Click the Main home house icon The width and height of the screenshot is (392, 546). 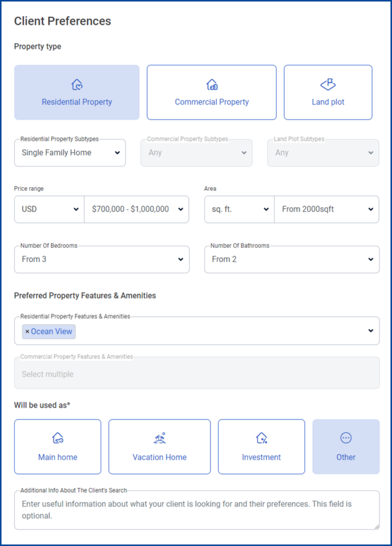coord(58,438)
